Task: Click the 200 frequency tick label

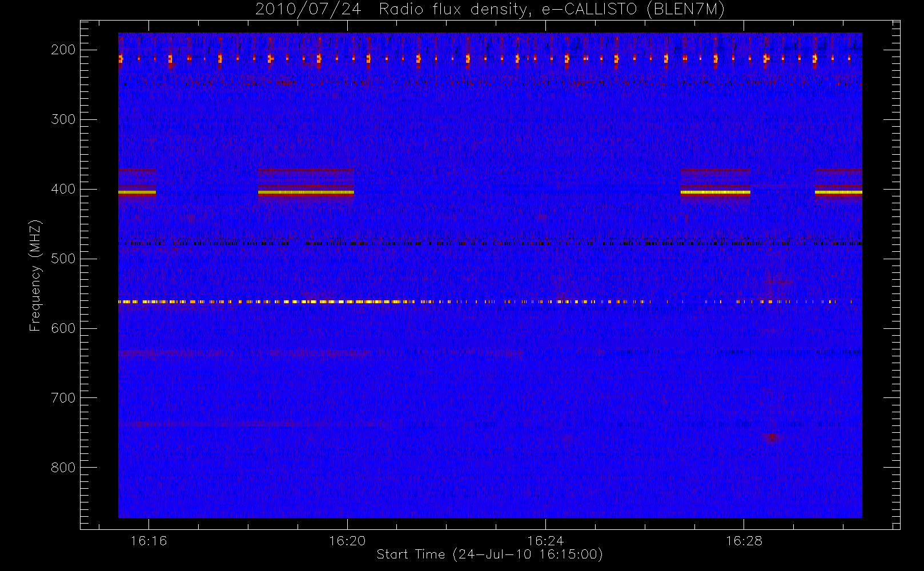Action: (x=63, y=50)
